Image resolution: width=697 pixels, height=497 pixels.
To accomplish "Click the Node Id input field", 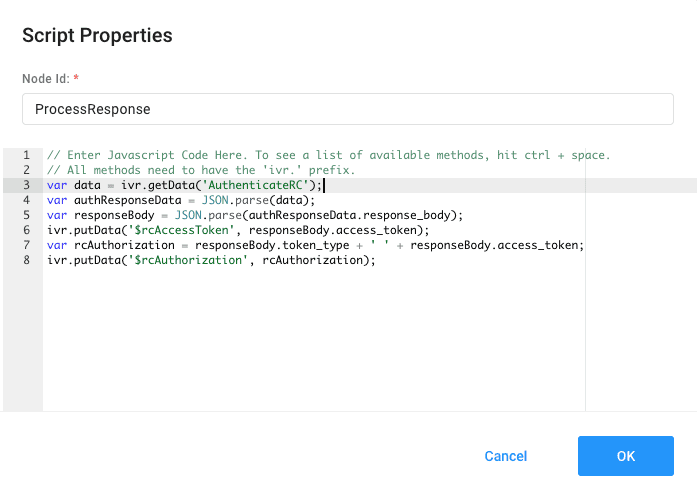I will (x=347, y=109).
